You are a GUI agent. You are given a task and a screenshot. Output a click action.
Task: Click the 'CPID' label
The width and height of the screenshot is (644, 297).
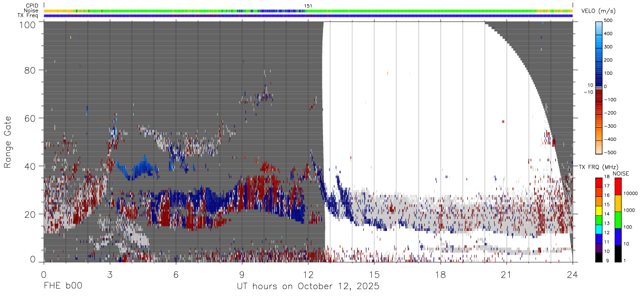32,6
